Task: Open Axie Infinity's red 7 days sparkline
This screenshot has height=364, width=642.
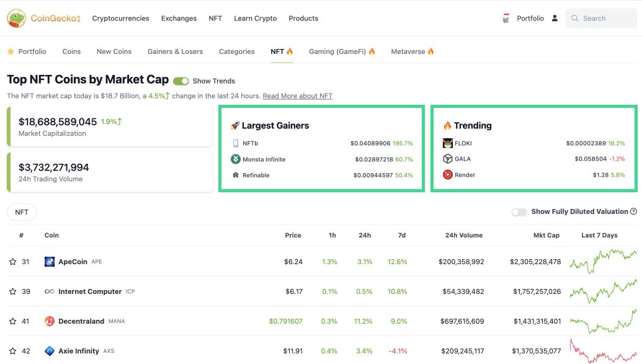Action: [604, 351]
